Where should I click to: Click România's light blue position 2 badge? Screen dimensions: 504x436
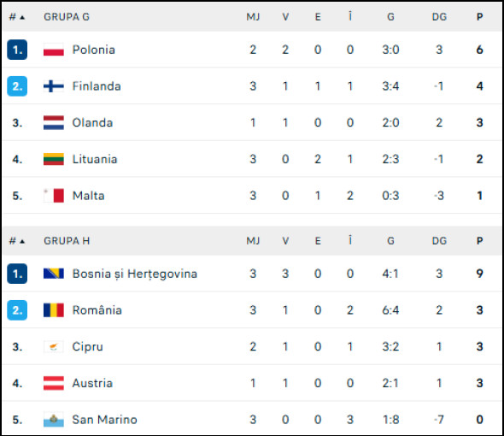click(x=17, y=310)
